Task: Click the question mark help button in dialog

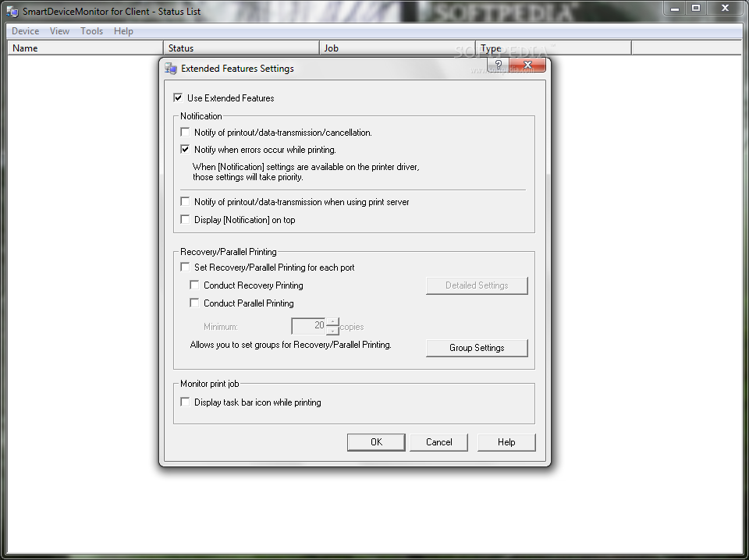Action: (498, 65)
